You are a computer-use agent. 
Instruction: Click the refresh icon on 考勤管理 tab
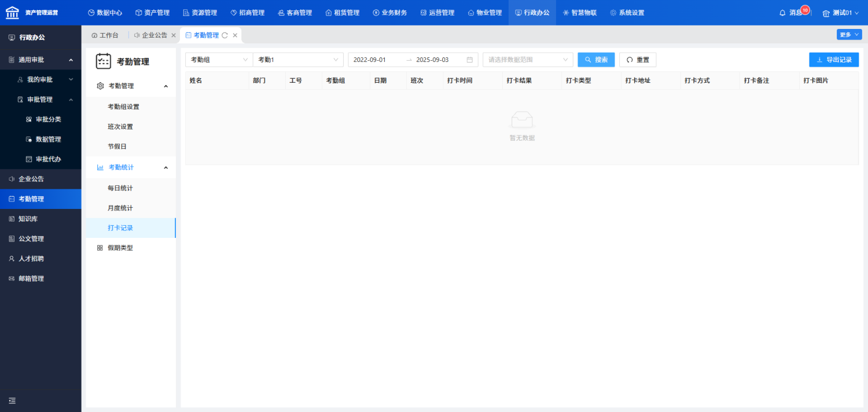(x=225, y=35)
